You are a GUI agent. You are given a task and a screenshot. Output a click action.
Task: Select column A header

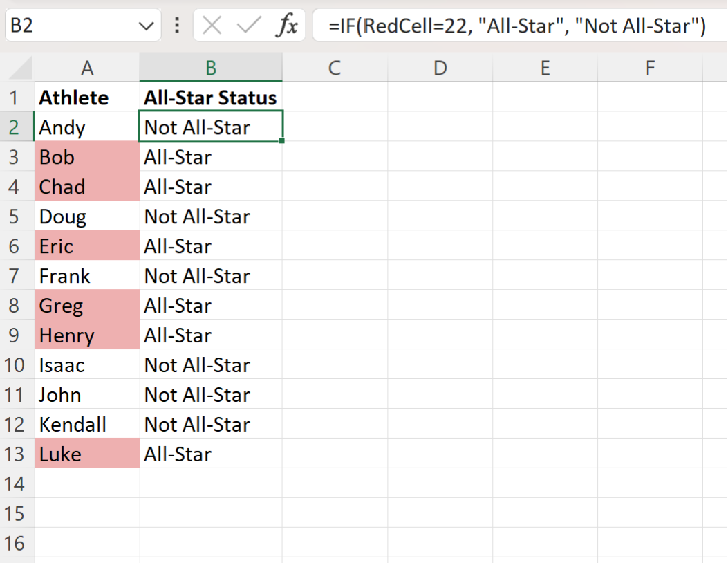tap(87, 67)
